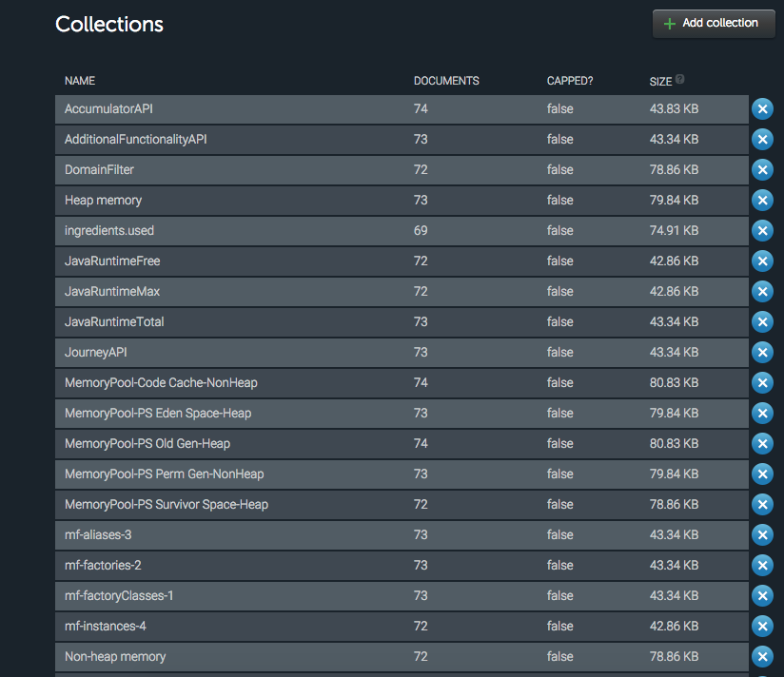The width and height of the screenshot is (784, 677).
Task: Delete the mf-factories-2 collection
Action: [762, 565]
